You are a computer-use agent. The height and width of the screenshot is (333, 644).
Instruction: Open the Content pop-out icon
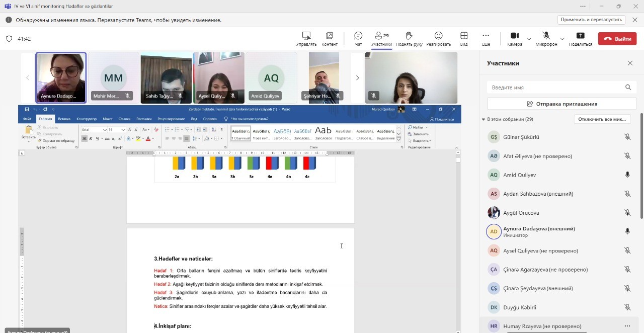[330, 36]
